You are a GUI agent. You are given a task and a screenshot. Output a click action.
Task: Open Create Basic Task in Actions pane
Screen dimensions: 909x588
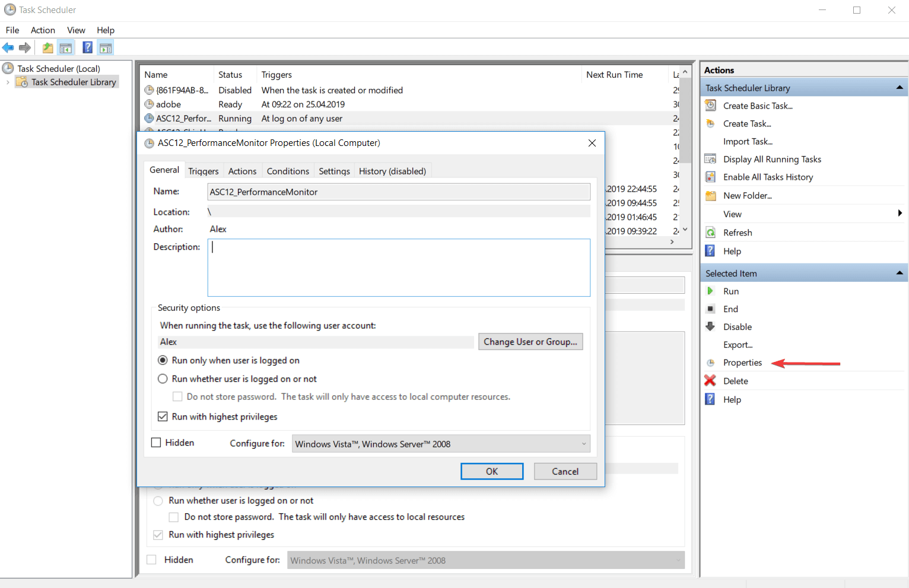click(x=757, y=106)
